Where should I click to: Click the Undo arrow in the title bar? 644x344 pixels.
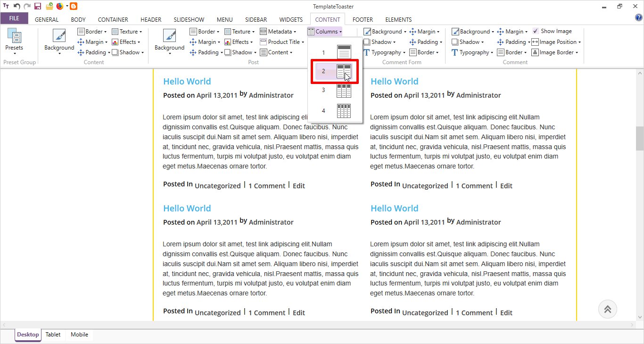pos(17,6)
